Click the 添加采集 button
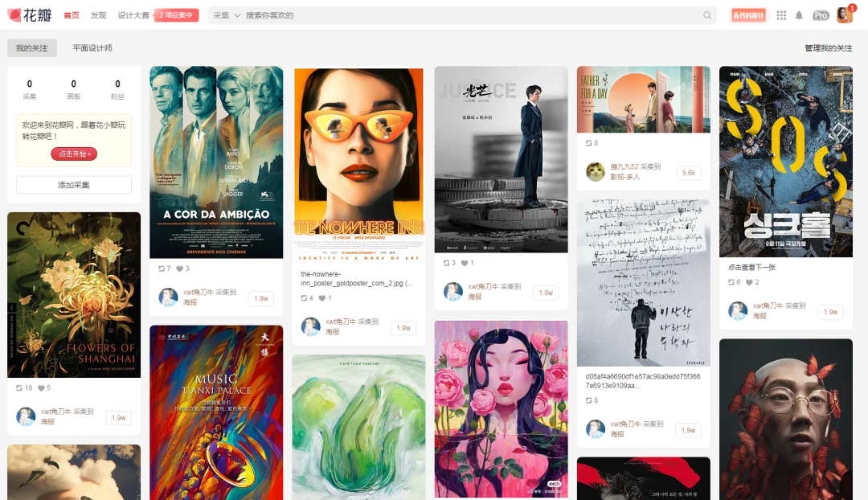This screenshot has height=500, width=868. point(74,185)
